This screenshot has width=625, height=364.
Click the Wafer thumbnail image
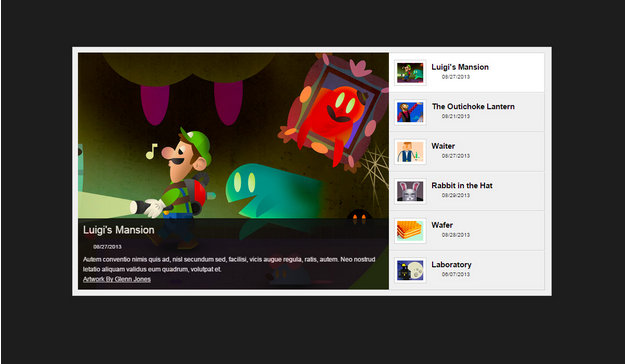point(410,230)
